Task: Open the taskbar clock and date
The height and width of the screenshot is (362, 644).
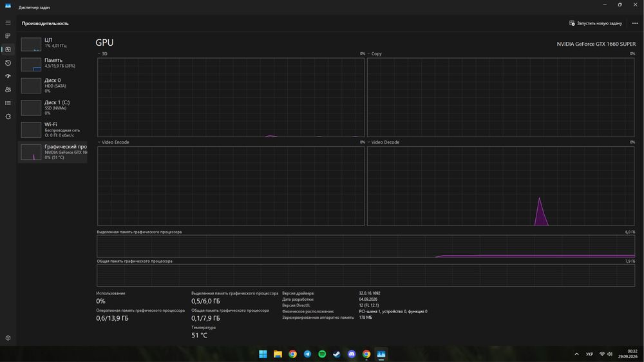Action: (x=627, y=354)
